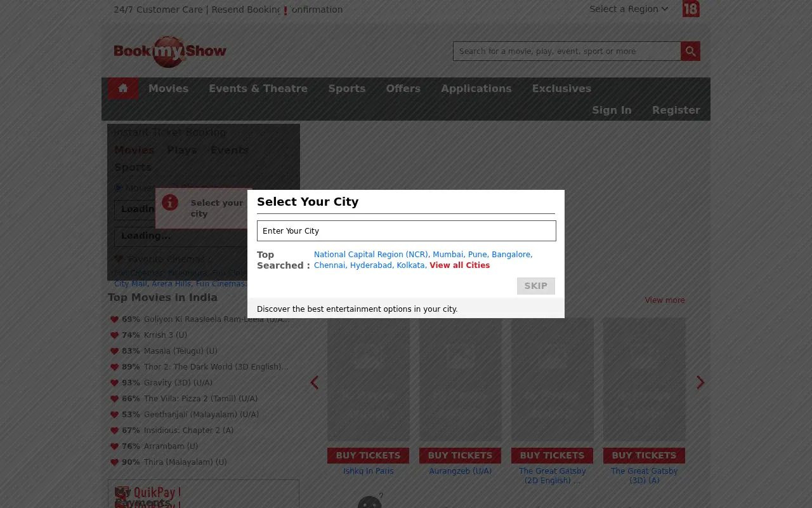This screenshot has height=508, width=812.
Task: Click the Register link
Action: tap(676, 110)
